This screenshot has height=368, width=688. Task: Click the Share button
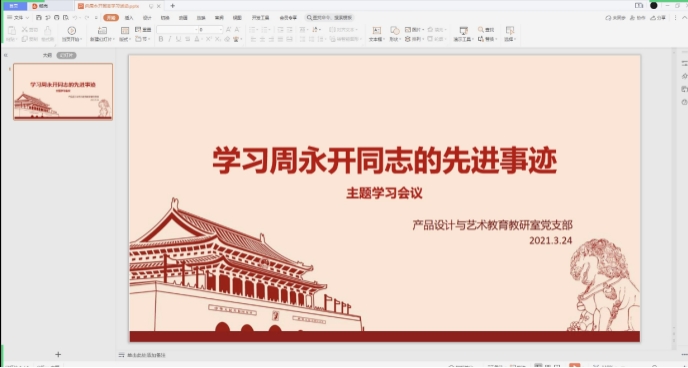[x=658, y=18]
